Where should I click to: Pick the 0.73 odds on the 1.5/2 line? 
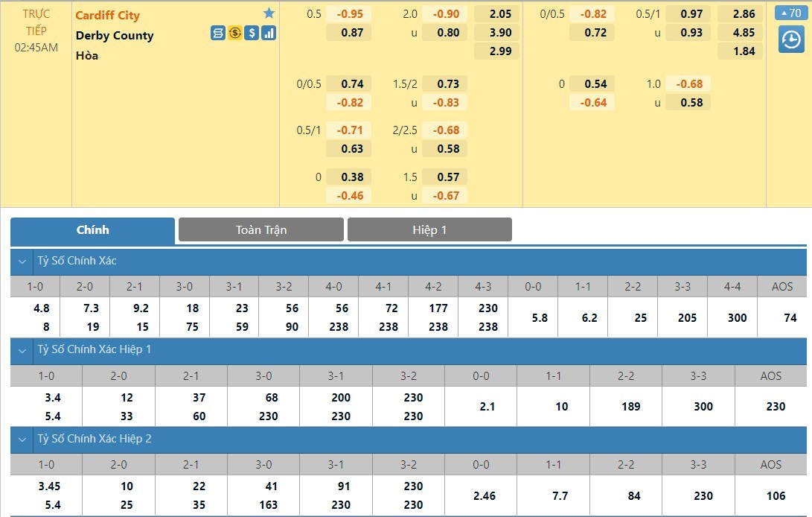(445, 84)
